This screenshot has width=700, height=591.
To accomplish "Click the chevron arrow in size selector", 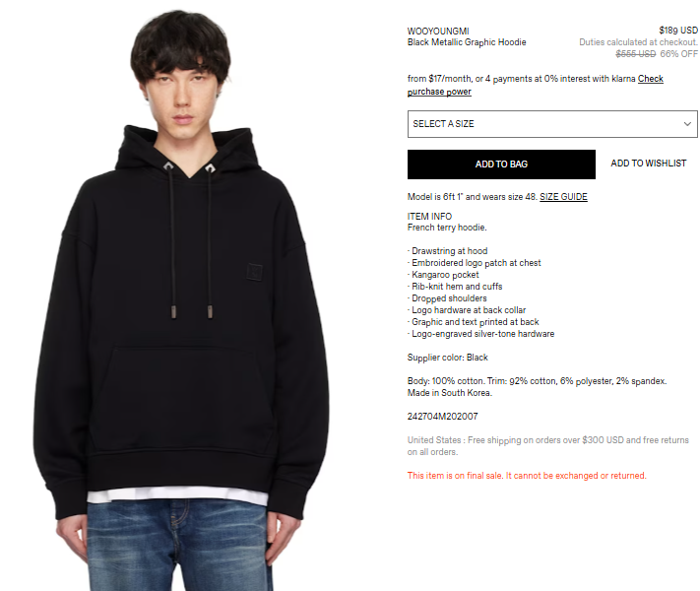I will coord(687,124).
